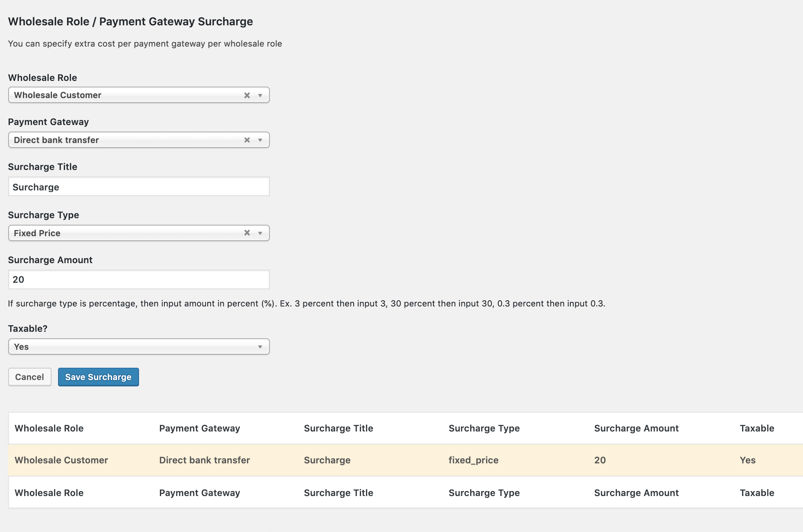This screenshot has height=532, width=803.
Task: Click the Save Surcharge button
Action: click(98, 377)
